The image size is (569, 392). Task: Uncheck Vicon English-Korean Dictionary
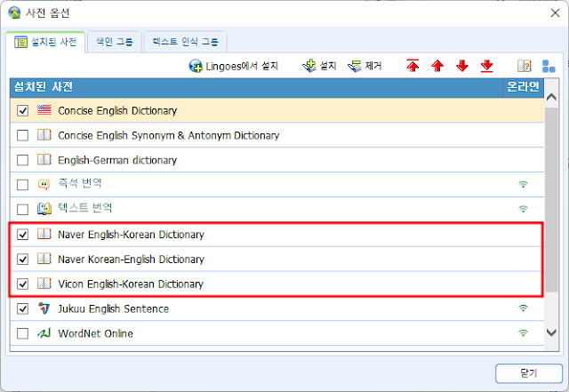pyautogui.click(x=22, y=284)
